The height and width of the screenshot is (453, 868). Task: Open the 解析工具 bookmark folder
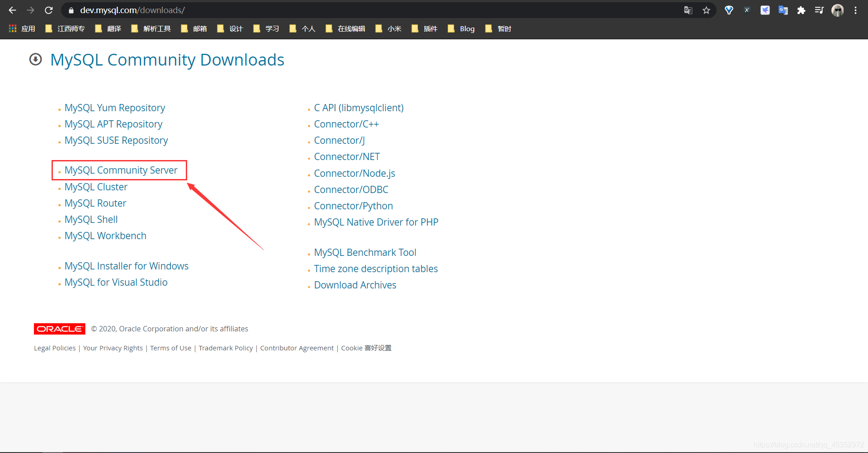[151, 28]
